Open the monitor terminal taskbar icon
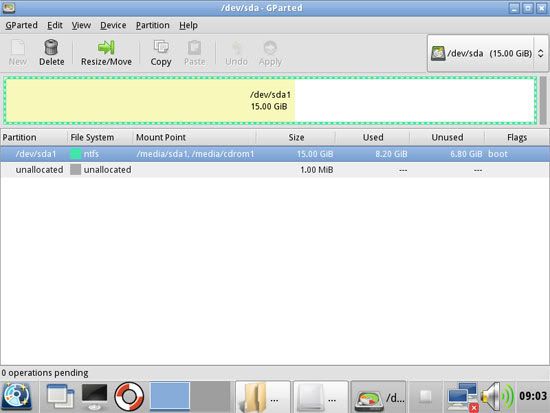Image resolution: width=550 pixels, height=413 pixels. [94, 397]
